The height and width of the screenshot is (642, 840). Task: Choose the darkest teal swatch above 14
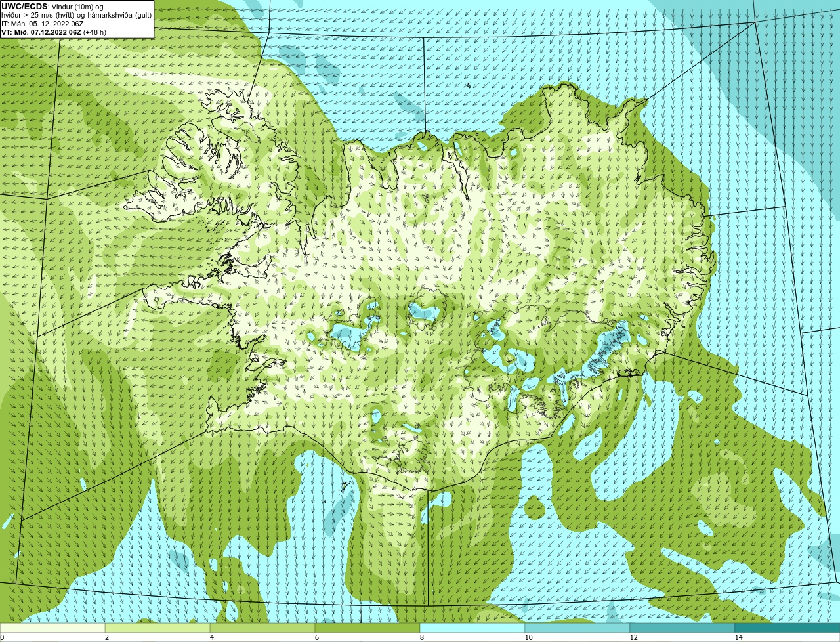787,628
